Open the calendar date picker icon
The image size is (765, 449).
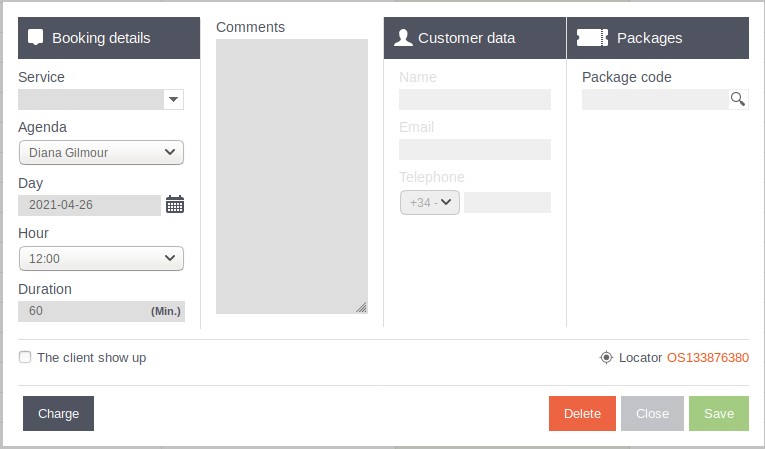(x=175, y=204)
